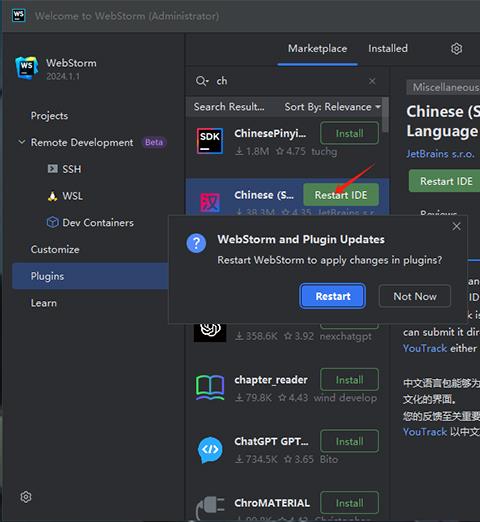Close the plugin updates dialog

point(456,226)
